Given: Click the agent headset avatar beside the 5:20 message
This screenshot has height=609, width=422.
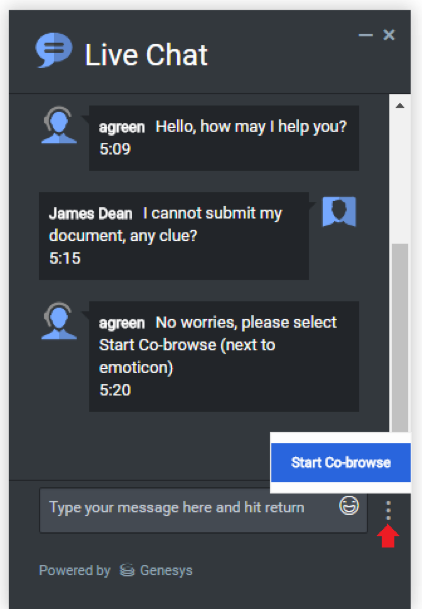Looking at the screenshot, I should coord(59,321).
